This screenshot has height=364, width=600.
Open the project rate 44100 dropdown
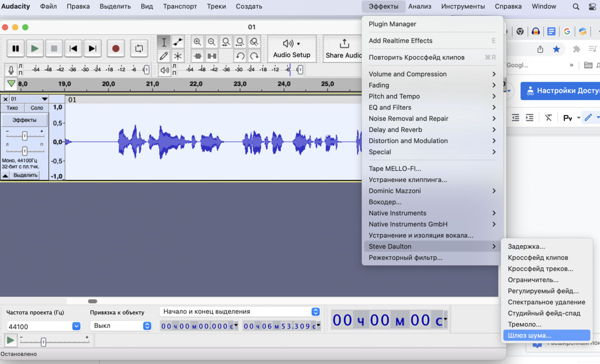pyautogui.click(x=76, y=326)
